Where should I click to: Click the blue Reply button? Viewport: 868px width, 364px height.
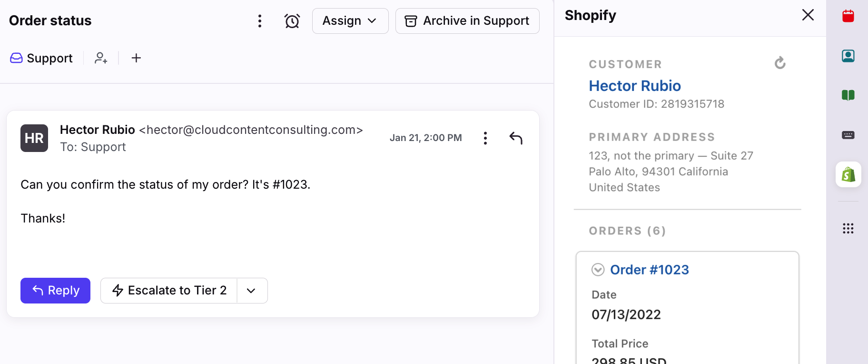(55, 291)
